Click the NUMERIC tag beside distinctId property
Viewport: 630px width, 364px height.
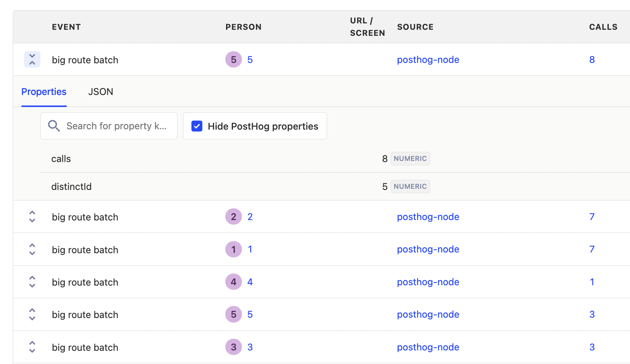[x=410, y=187]
